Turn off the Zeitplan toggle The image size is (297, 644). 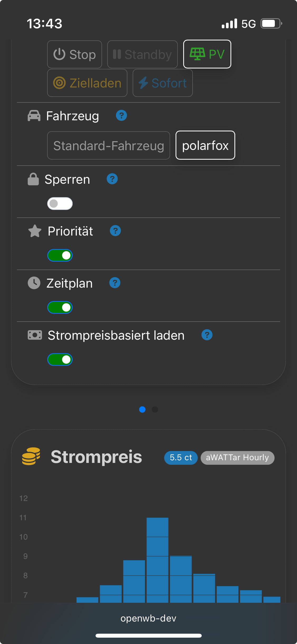point(60,307)
